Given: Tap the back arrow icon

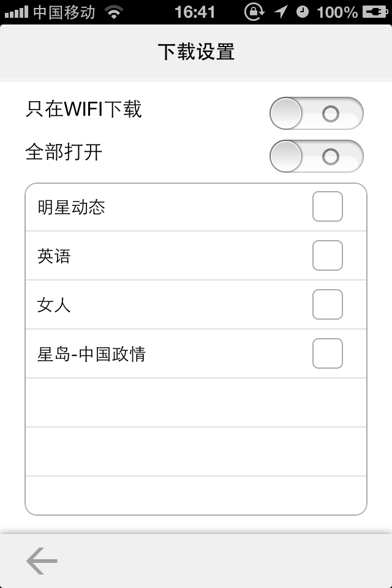Looking at the screenshot, I should click(42, 561).
